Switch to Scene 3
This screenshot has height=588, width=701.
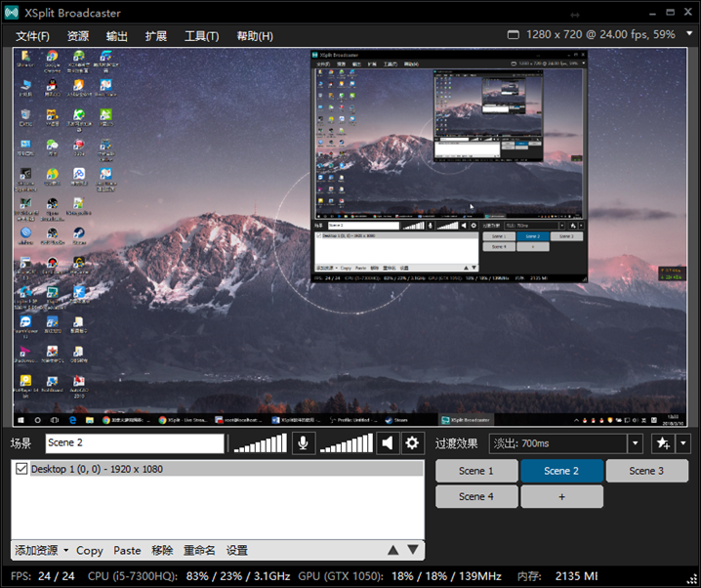(646, 471)
